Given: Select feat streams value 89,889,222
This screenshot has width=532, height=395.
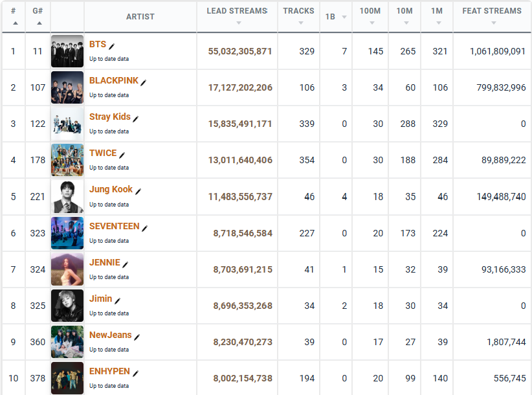Looking at the screenshot, I should (x=504, y=161).
